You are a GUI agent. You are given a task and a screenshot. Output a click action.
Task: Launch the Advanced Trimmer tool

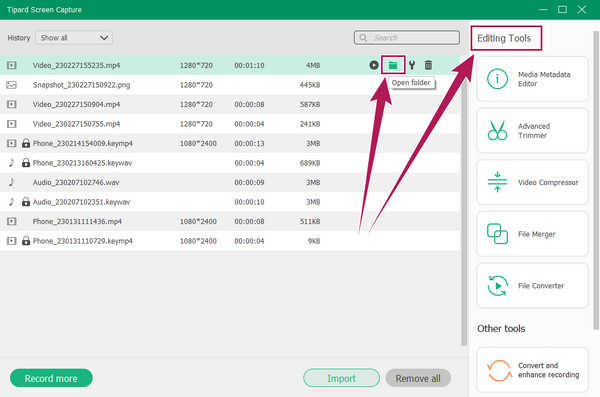click(532, 131)
